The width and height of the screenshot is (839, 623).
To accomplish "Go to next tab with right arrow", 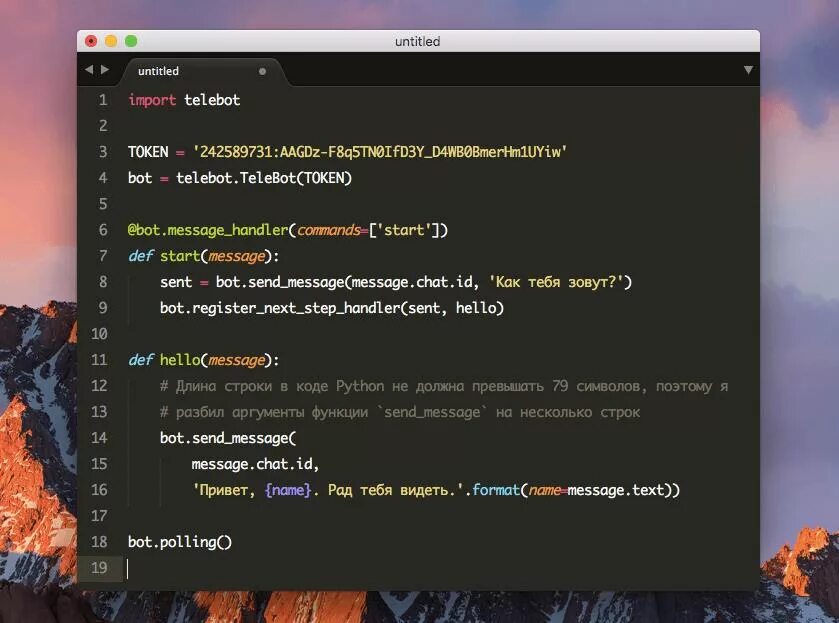I will pos(105,70).
